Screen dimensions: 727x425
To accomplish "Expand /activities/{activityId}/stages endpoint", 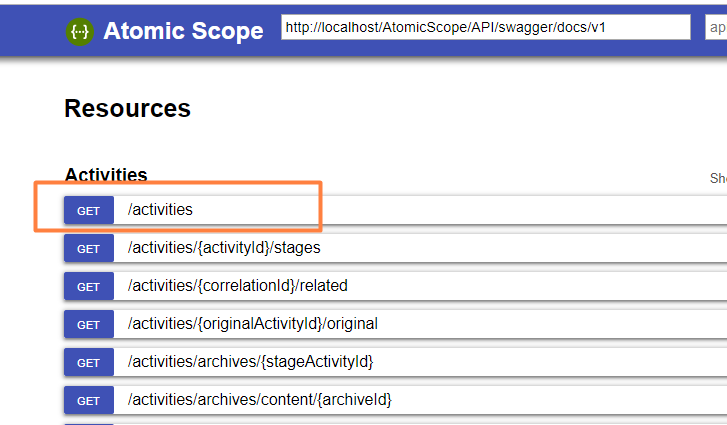I will [x=224, y=248].
